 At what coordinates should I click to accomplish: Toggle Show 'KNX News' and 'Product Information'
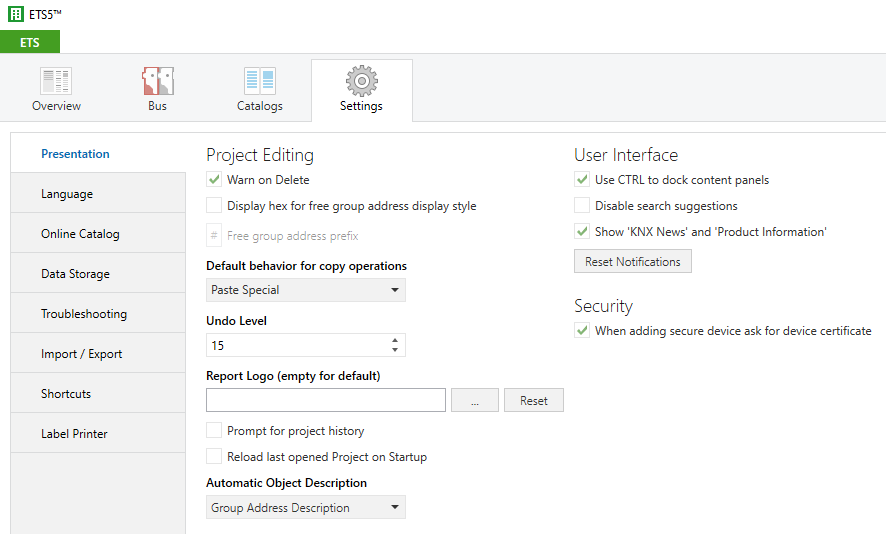(x=582, y=231)
